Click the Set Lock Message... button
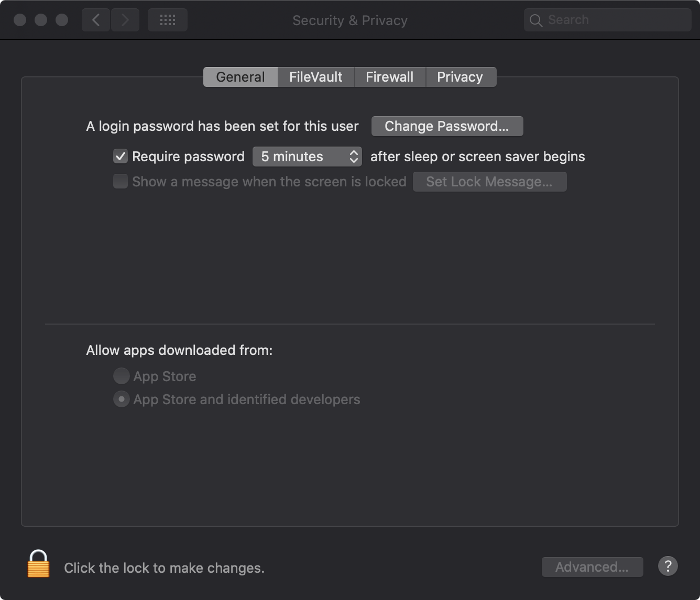700x600 pixels. point(489,182)
